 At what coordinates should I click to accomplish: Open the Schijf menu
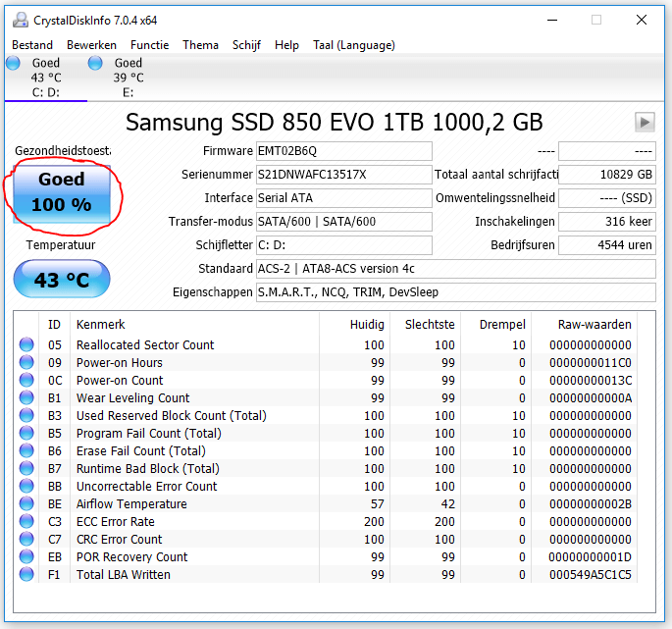[246, 45]
